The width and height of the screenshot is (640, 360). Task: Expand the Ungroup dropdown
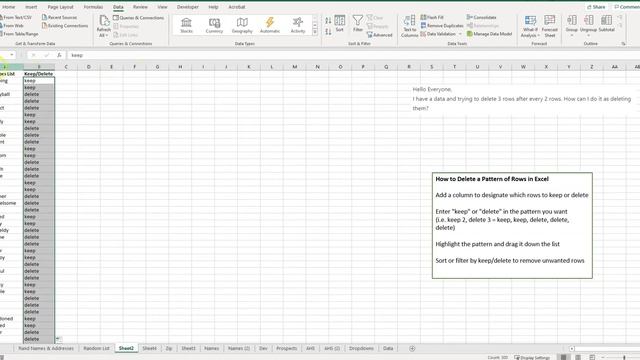pyautogui.click(x=588, y=36)
